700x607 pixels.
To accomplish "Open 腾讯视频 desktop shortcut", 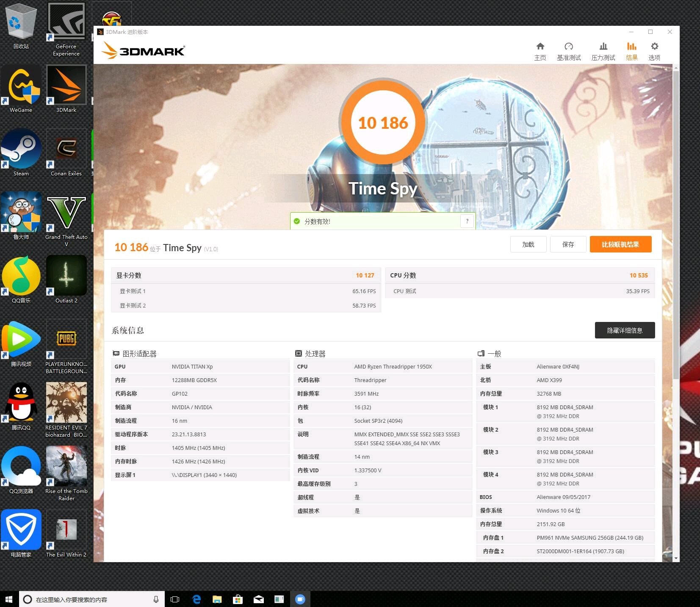I will [x=21, y=344].
